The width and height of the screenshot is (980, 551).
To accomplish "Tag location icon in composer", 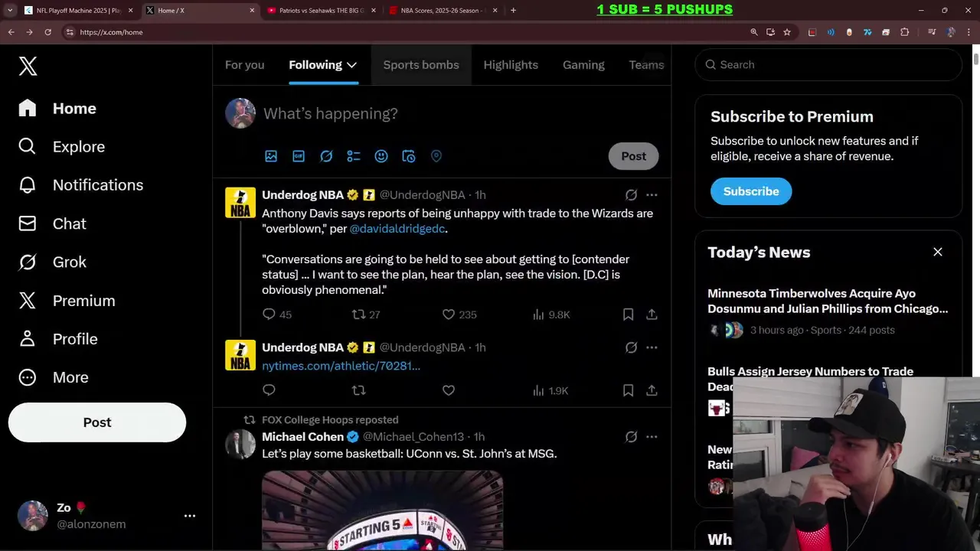I will click(x=436, y=156).
